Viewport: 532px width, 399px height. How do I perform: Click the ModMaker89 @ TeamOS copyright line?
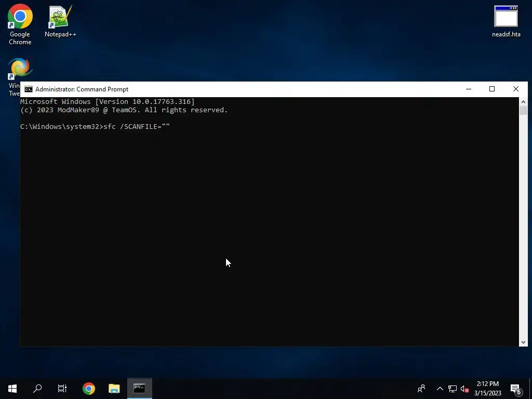click(124, 110)
